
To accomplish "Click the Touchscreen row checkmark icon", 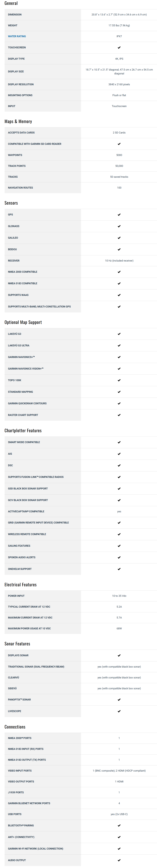I will [119, 47].
